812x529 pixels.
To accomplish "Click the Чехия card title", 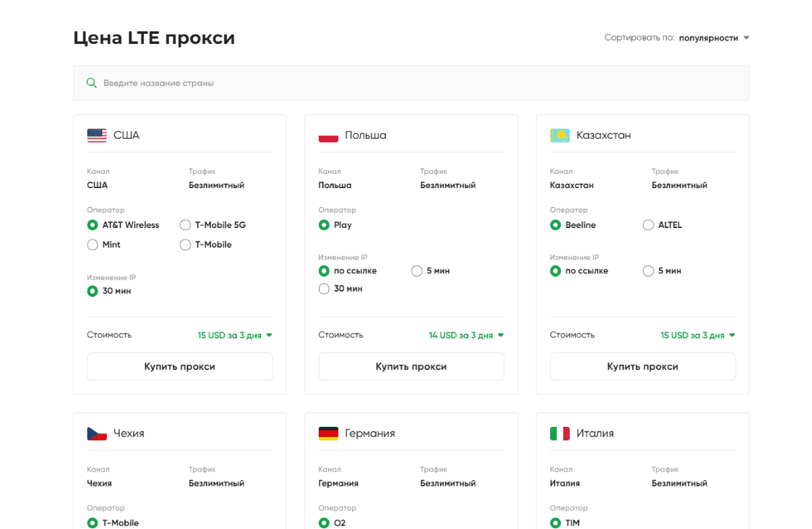I will point(129,434).
